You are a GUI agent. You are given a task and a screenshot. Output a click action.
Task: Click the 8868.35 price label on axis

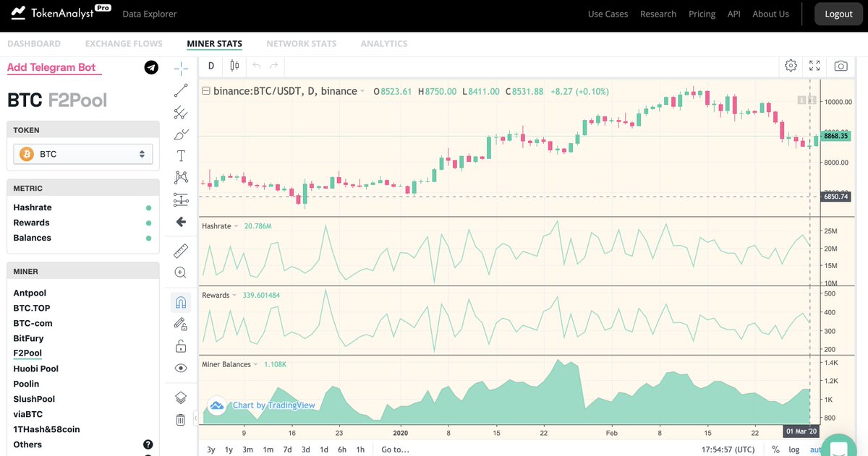[x=835, y=136]
